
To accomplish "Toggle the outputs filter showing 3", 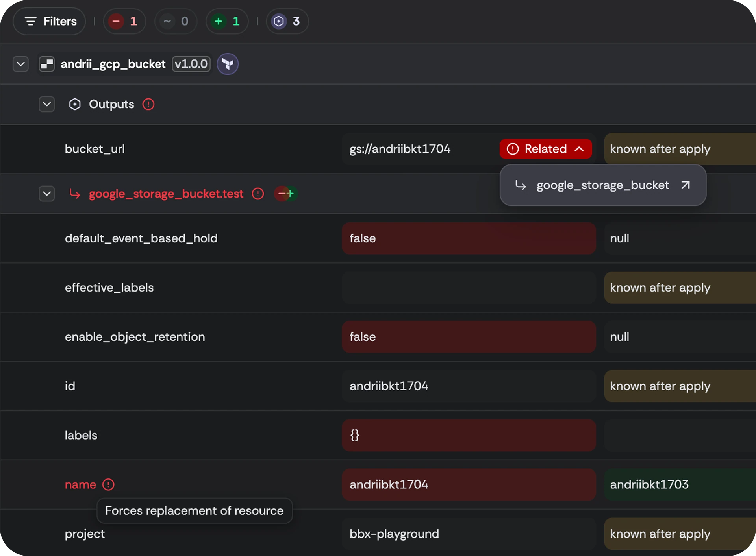I will pyautogui.click(x=287, y=21).
